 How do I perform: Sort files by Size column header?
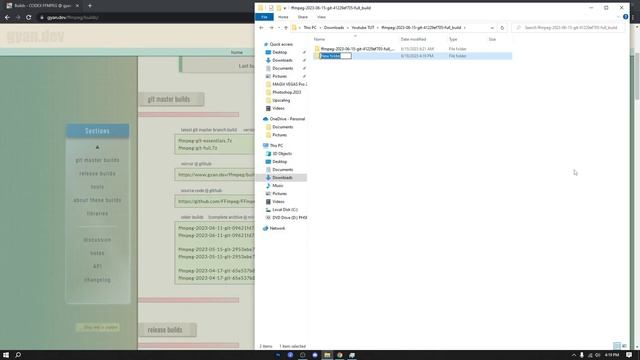(x=492, y=39)
